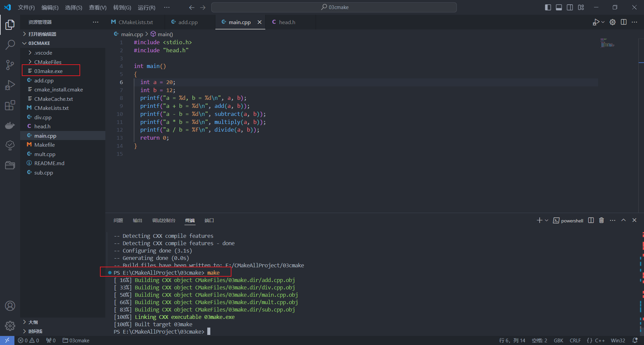Click the code minimap preview
This screenshot has height=345, width=644.
(607, 43)
